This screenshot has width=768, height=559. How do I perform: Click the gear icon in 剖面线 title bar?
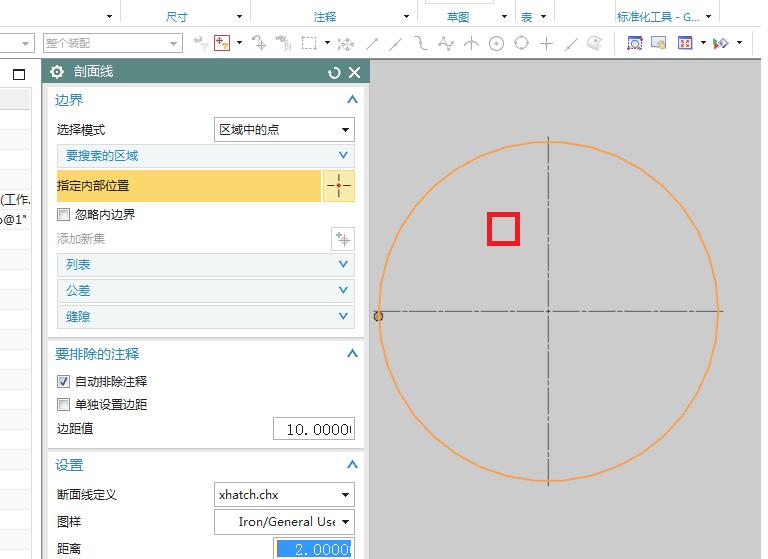(57, 72)
